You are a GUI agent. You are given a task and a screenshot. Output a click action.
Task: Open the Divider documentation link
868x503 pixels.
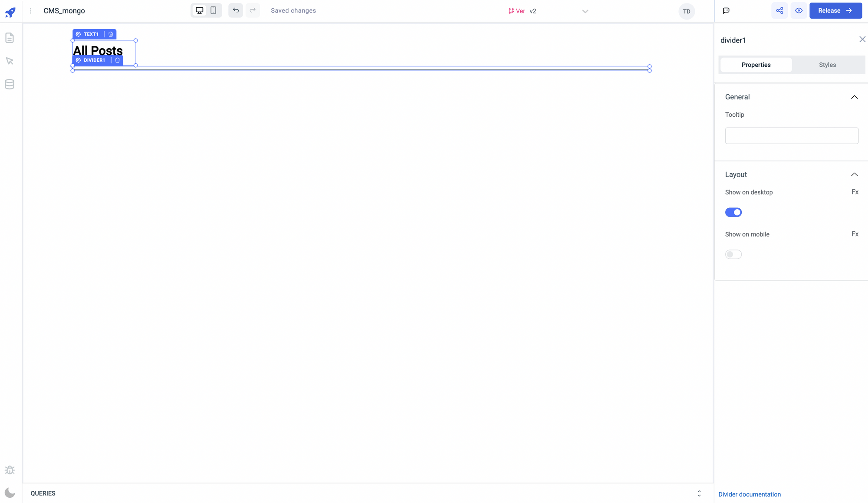point(750,494)
